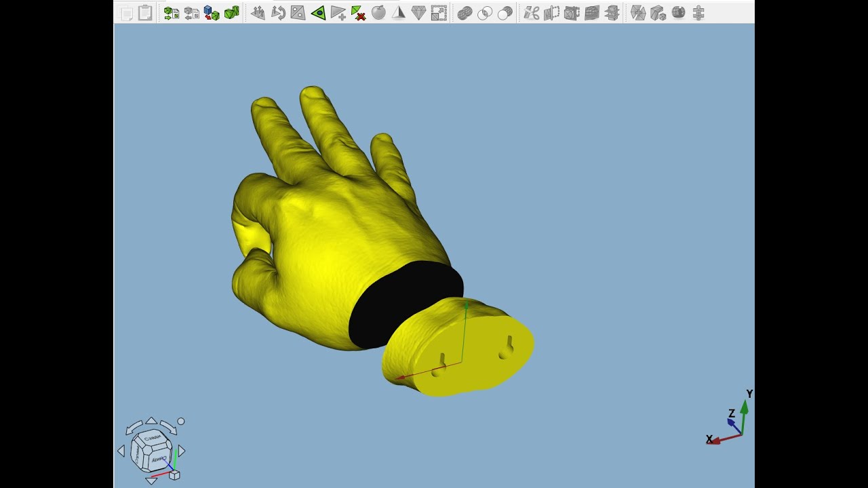Flip the mesh normals

click(x=298, y=13)
